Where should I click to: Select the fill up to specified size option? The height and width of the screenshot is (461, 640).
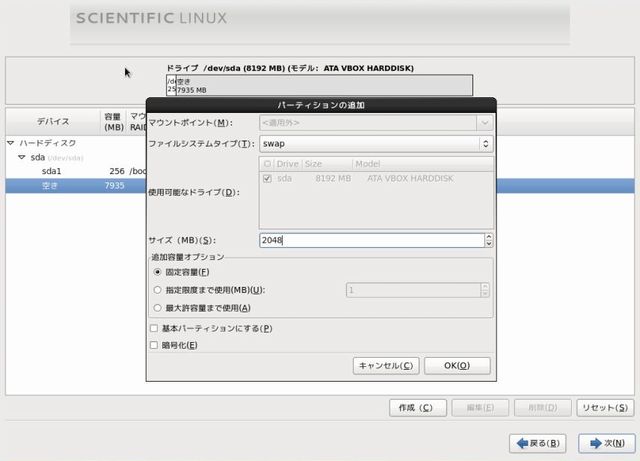coord(157,290)
